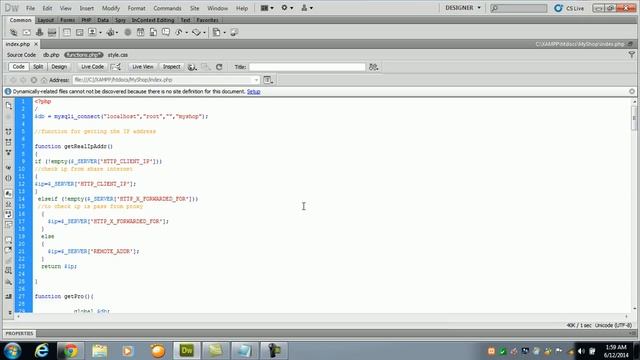Screen dimensions: 640x360
Task: Click the Tag Chooser icon
Action: tap(234, 33)
